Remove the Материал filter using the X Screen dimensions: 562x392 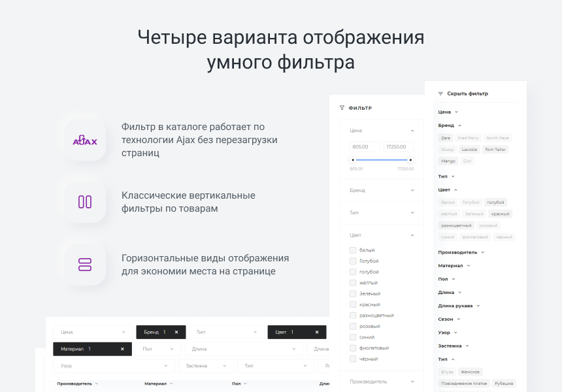click(x=122, y=349)
